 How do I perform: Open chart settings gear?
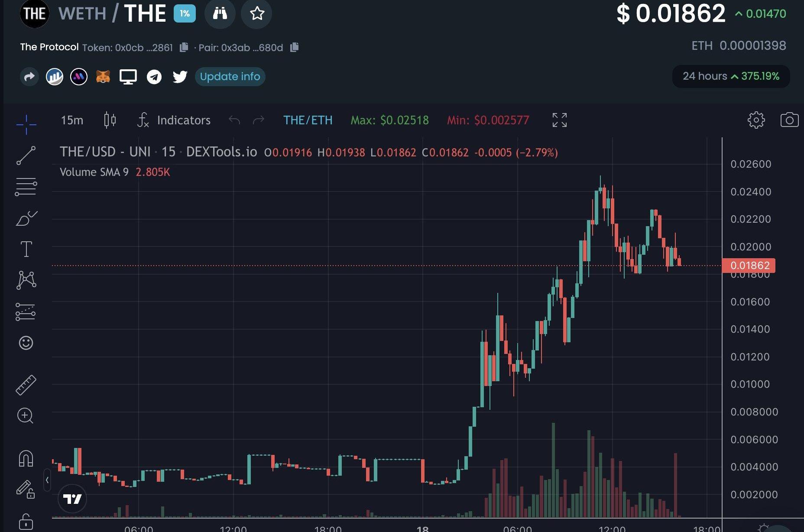click(x=756, y=120)
